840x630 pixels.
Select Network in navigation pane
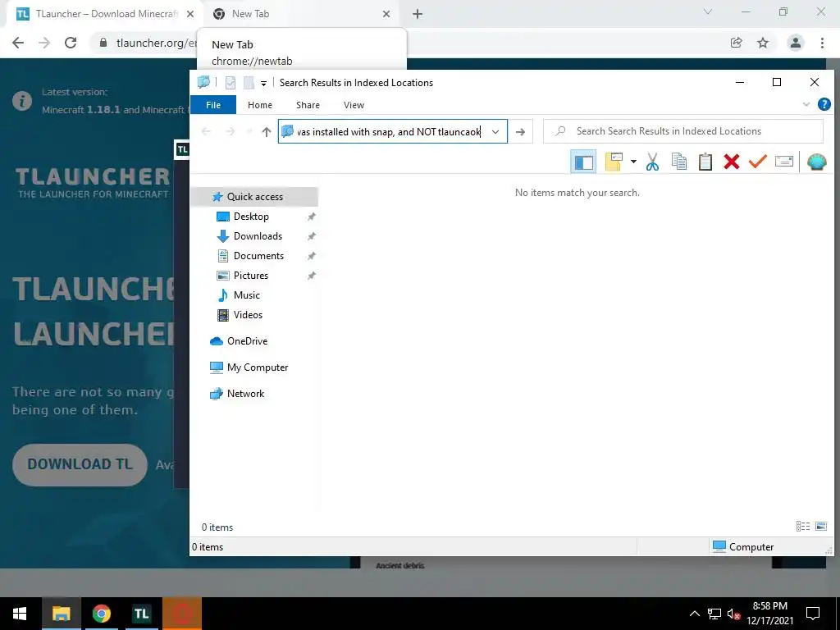click(x=245, y=394)
